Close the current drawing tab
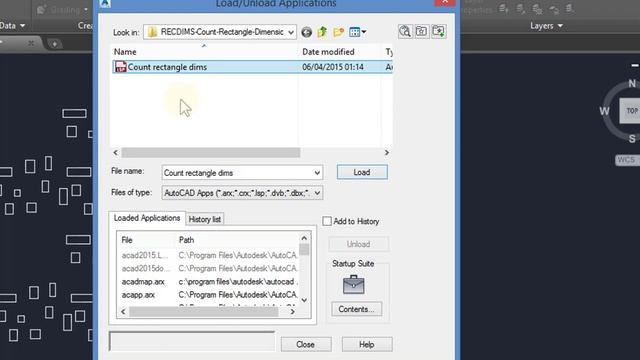The height and width of the screenshot is (360, 640). 31,42
